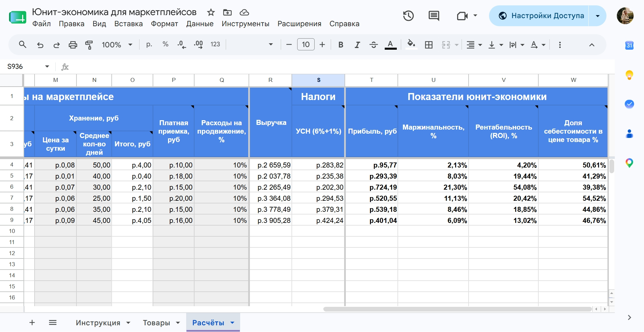Image resolution: width=644 pixels, height=332 pixels.
Task: Open horizontal align dropdown
Action: coord(474,45)
